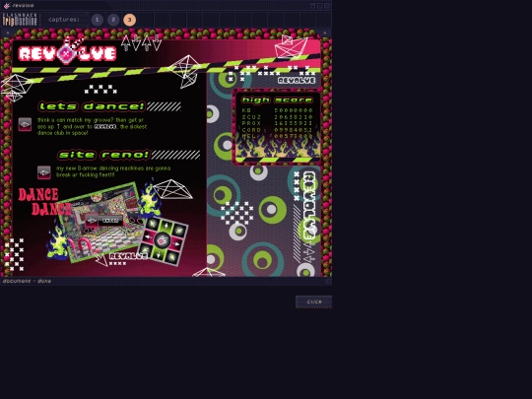Click the 'document - done' status text
The height and width of the screenshot is (399, 532).
[27, 281]
